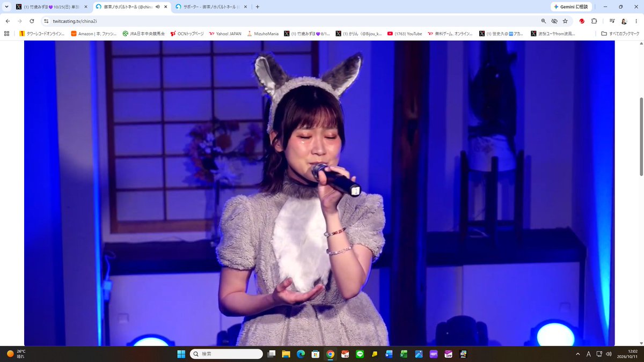Open the yellow sticky notes app in taskbar

coord(375,354)
